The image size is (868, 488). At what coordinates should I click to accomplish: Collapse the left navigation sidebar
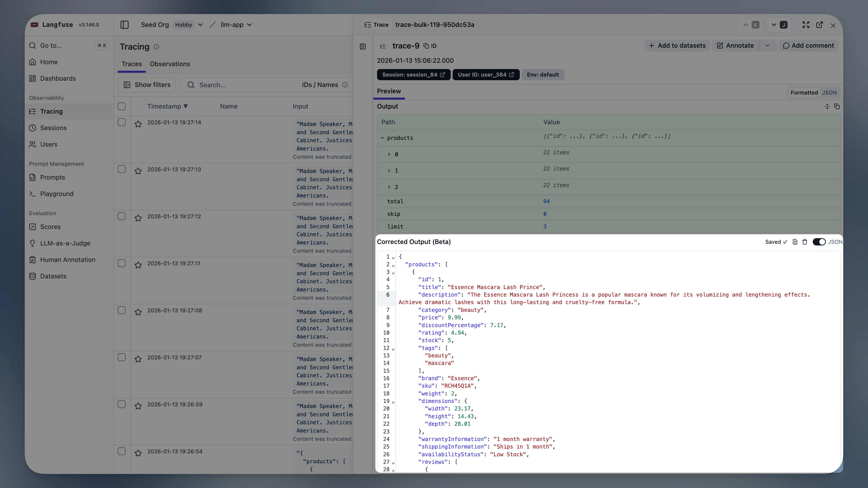pyautogui.click(x=124, y=25)
